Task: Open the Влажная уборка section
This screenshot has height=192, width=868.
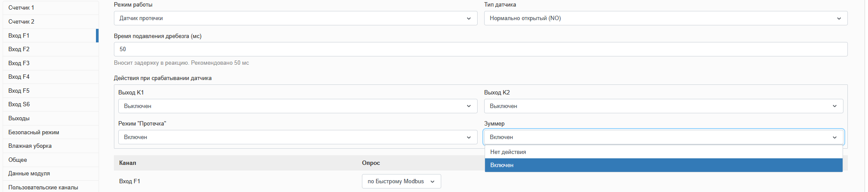Action: [x=30, y=146]
